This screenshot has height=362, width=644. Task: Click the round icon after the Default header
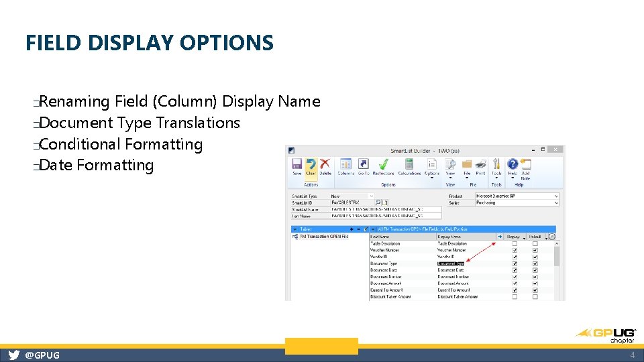click(552, 237)
